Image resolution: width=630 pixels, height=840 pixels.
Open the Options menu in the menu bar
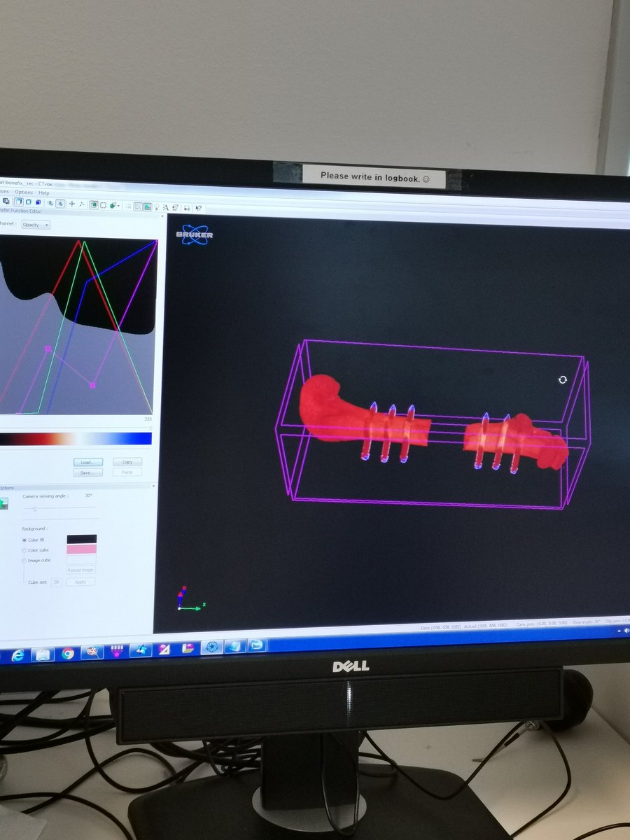click(24, 192)
